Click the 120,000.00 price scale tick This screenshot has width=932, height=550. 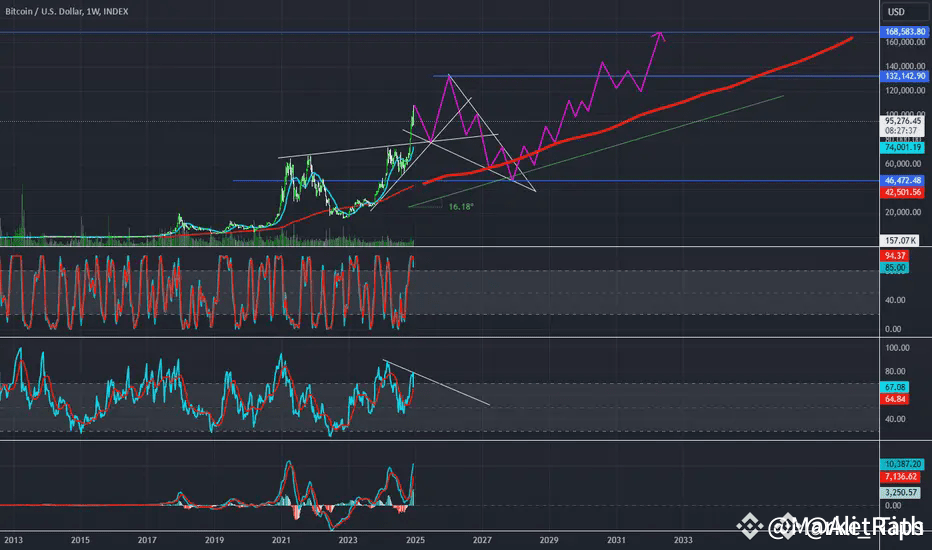905,90
